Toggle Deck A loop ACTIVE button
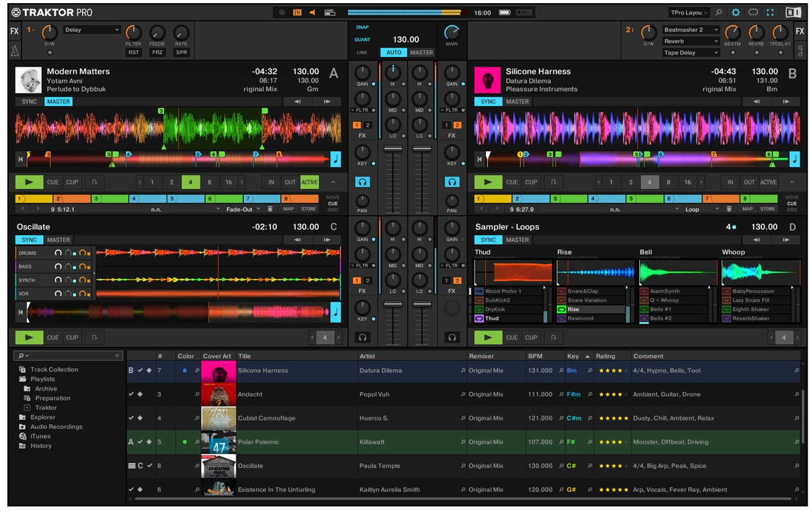This screenshot has height=517, width=812. [309, 182]
